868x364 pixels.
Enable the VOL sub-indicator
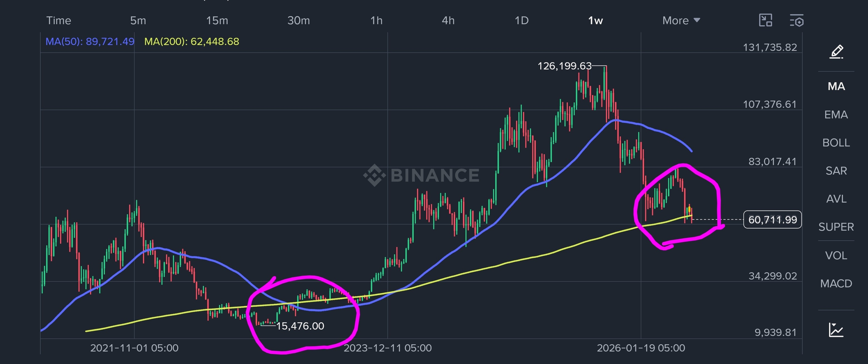[836, 256]
